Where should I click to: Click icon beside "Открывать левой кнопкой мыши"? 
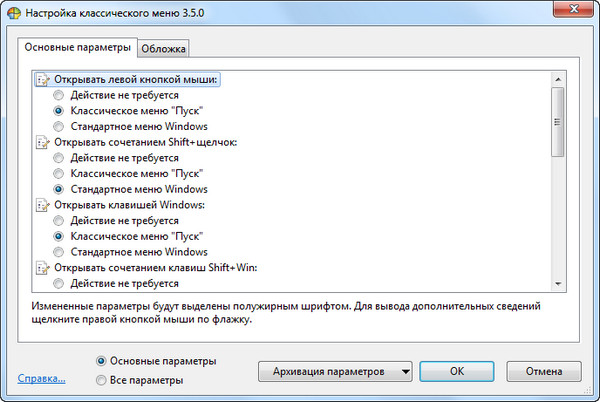point(41,80)
